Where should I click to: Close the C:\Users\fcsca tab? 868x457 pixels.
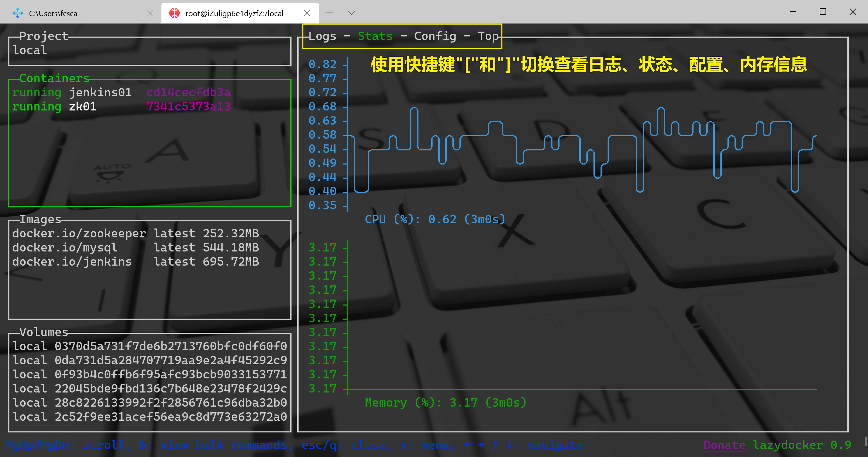150,13
